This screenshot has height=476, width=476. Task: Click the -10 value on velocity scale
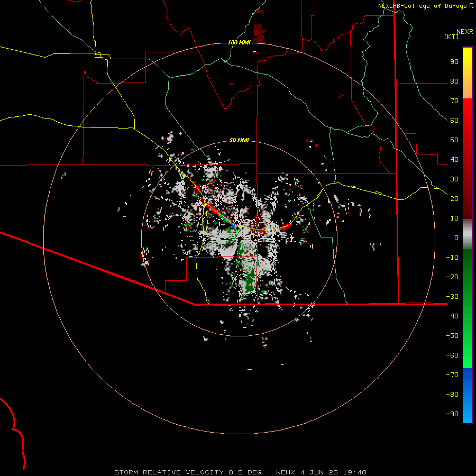(x=452, y=258)
